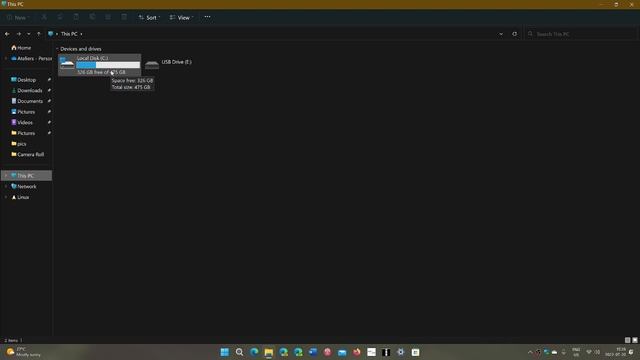Open the pics folder in sidebar
Screen dimensions: 640x360
(x=22, y=144)
